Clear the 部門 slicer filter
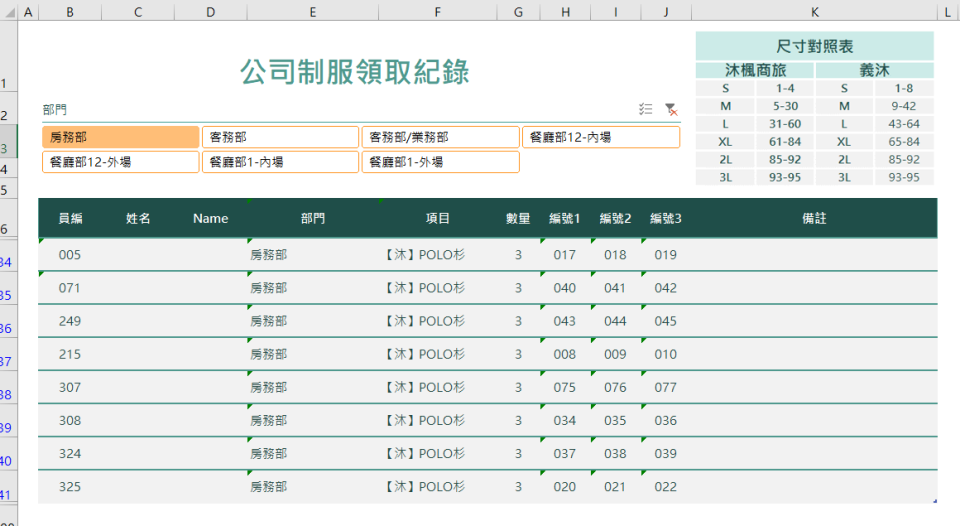This screenshot has height=526, width=960. [671, 110]
